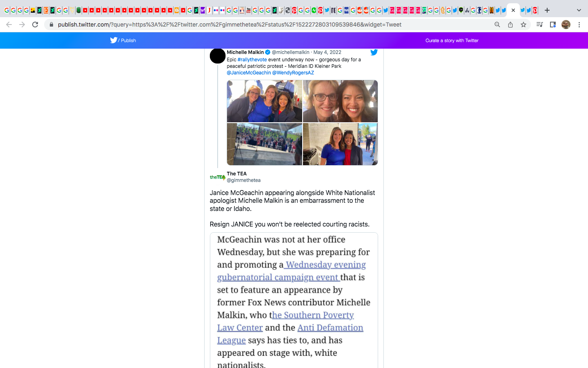Click the @michellemalkin handle

click(290, 52)
